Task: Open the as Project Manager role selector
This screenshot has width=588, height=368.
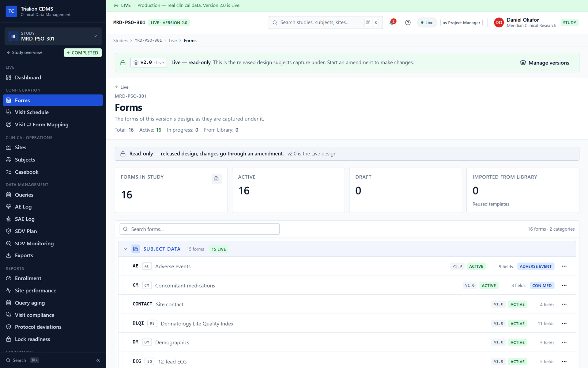Action: (461, 22)
